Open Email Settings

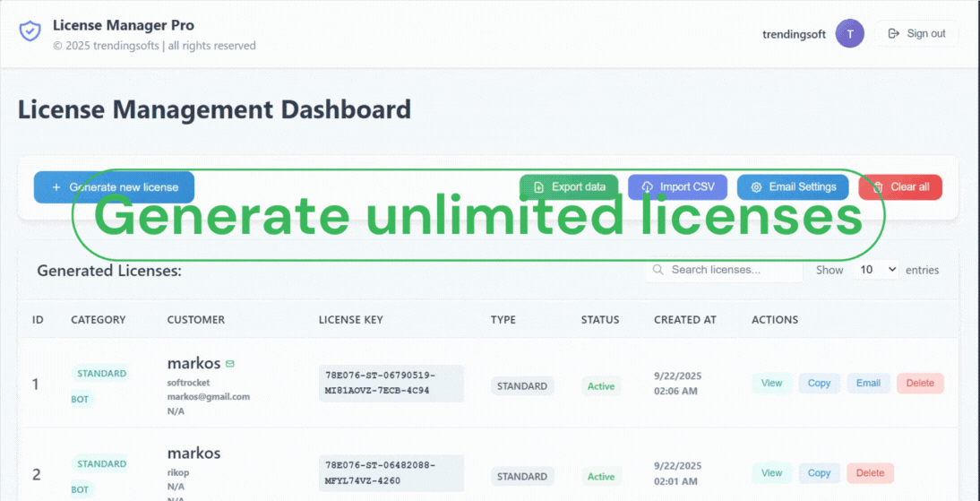pyautogui.click(x=792, y=187)
